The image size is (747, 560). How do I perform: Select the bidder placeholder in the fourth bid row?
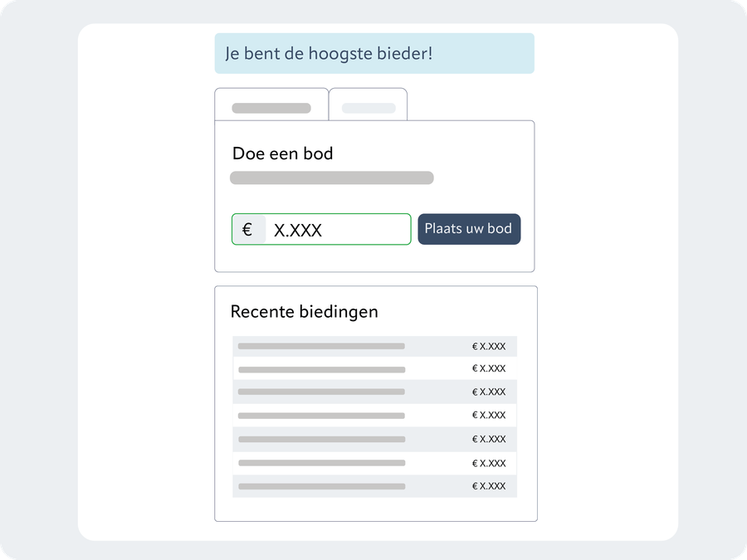coord(321,416)
